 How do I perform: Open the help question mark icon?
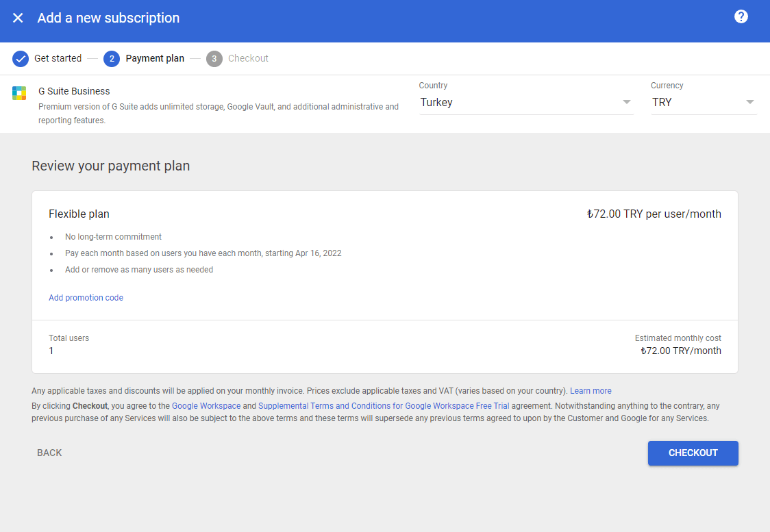741,17
